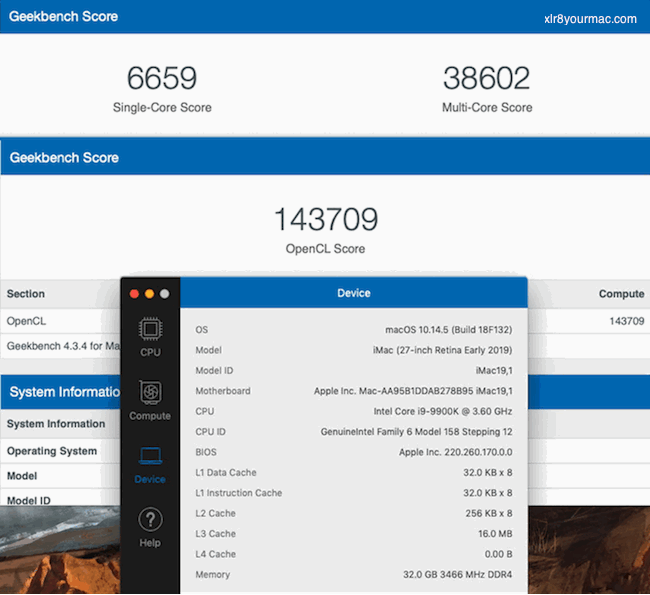650x595 pixels.
Task: Click the L1 Data Cache 32.0 KB value
Action: (488, 472)
